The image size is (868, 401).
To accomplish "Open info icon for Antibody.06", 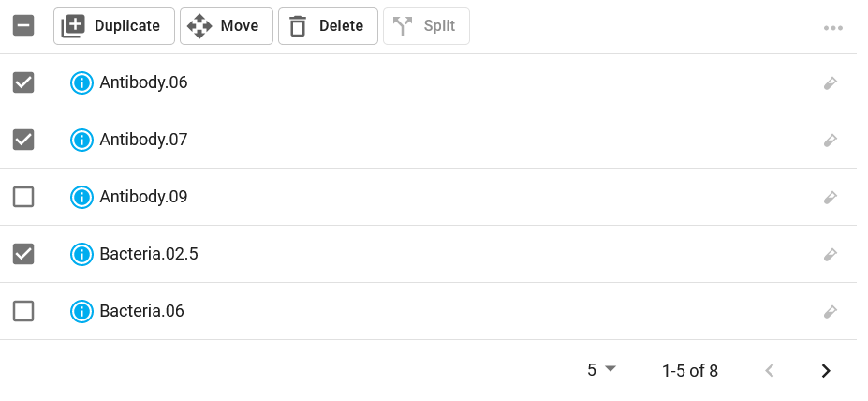I will tap(81, 83).
